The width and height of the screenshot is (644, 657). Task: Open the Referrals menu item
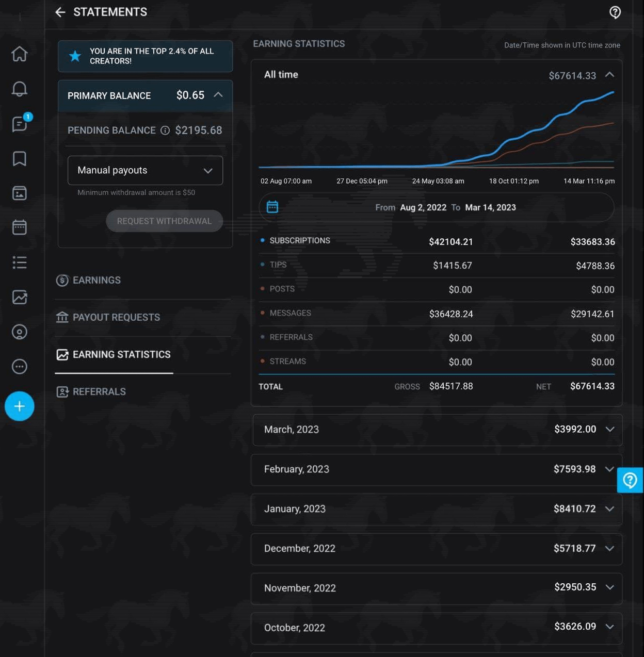click(x=99, y=391)
